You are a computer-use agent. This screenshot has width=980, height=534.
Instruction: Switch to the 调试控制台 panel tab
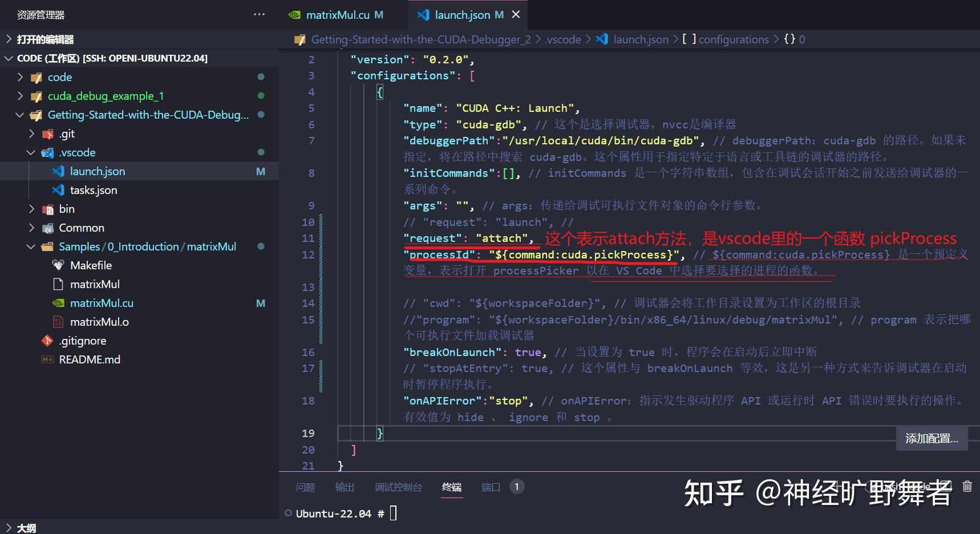(x=398, y=487)
